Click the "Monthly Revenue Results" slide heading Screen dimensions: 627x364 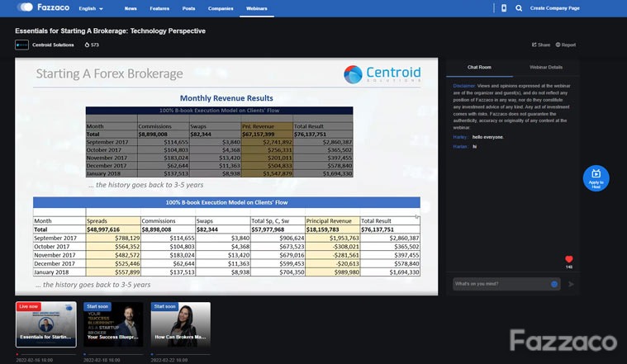[226, 98]
